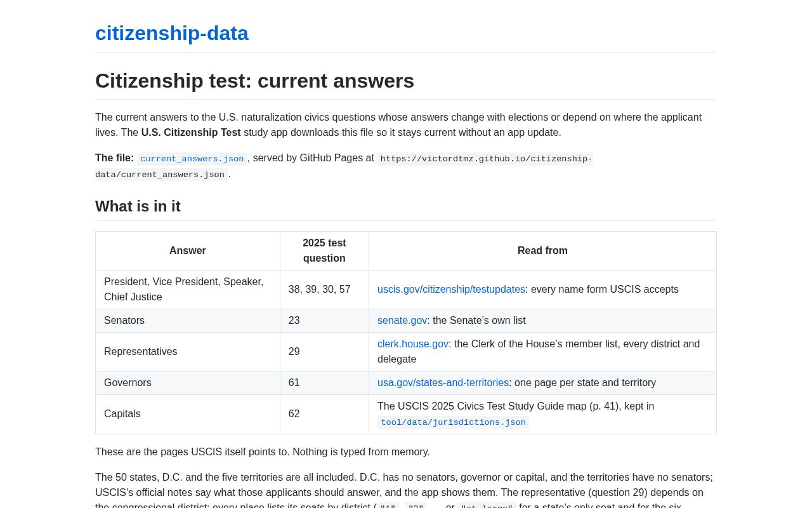Screen dimensions: 812x508
Task: Open the citizenship-data site title link
Action: click(172, 33)
